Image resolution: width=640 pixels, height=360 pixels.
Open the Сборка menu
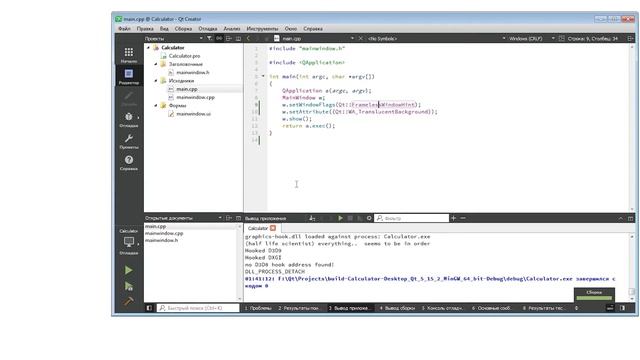(183, 29)
